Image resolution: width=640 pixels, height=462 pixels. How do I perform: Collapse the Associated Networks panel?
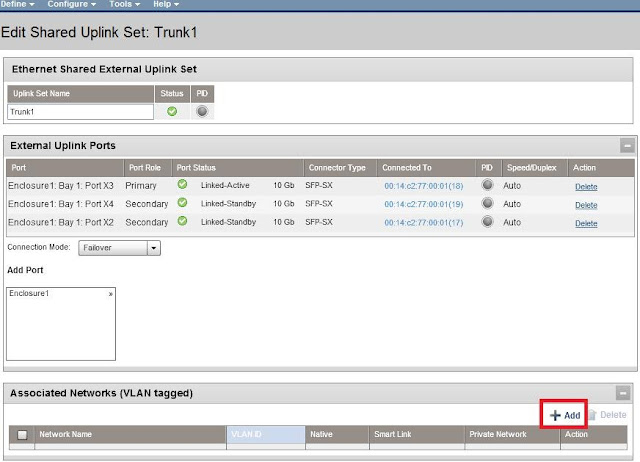[x=623, y=393]
